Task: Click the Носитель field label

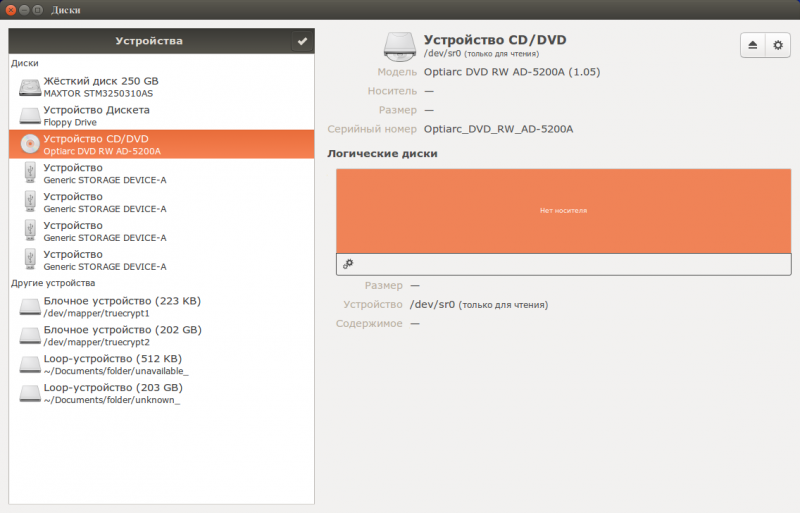Action: [x=392, y=91]
